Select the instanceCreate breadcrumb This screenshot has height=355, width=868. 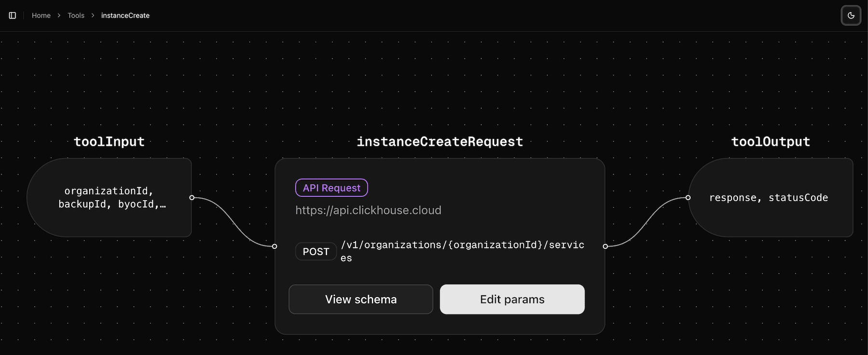(125, 15)
